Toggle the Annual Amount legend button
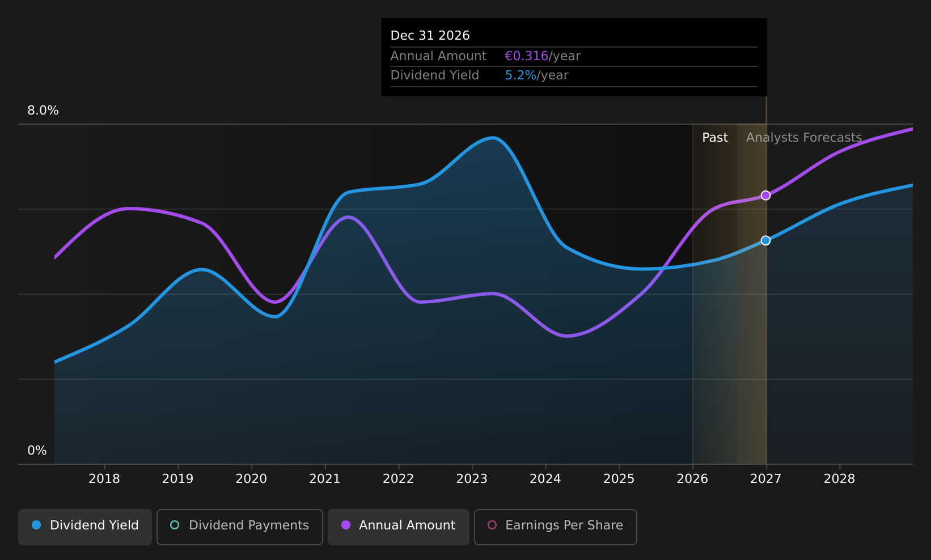Viewport: 931px width, 560px height. point(399,527)
